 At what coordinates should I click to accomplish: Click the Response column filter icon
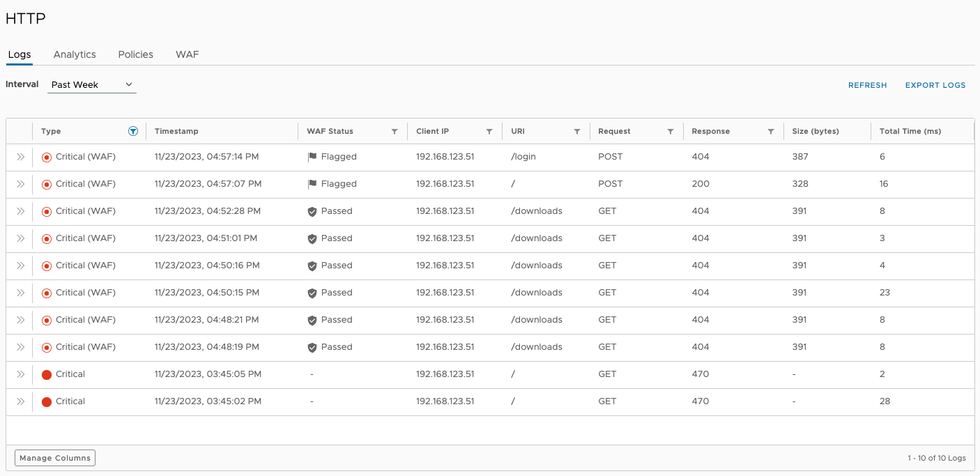[771, 131]
